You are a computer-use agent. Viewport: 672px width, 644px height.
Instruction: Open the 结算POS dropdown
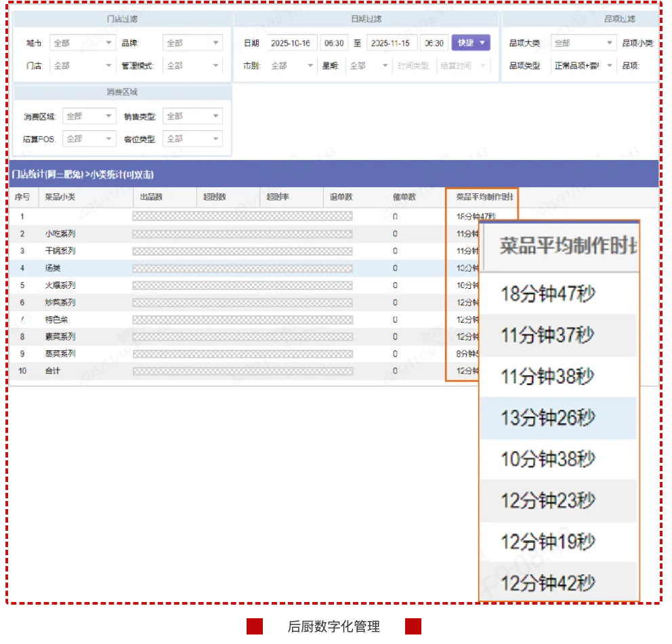[x=89, y=139]
